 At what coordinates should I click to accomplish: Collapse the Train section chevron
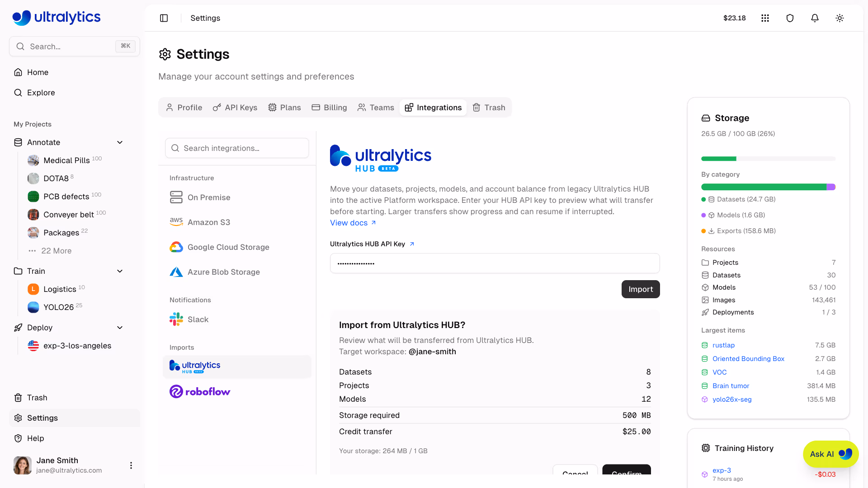pyautogui.click(x=120, y=271)
